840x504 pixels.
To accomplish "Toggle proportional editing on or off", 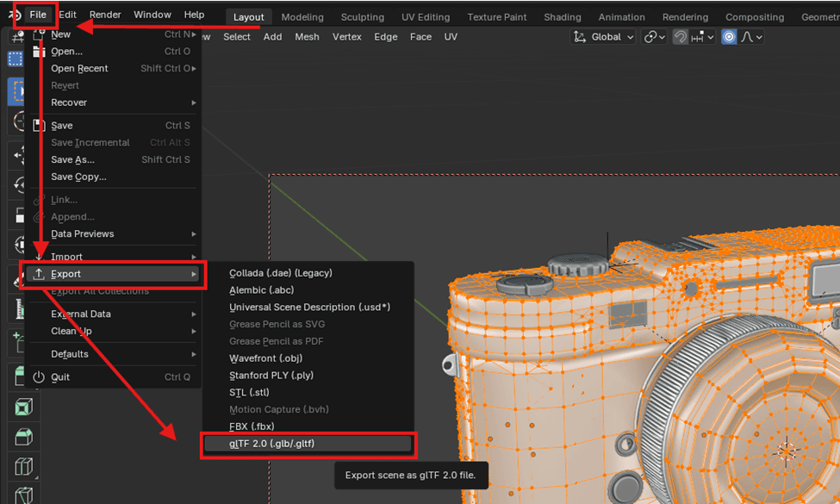I will [729, 37].
